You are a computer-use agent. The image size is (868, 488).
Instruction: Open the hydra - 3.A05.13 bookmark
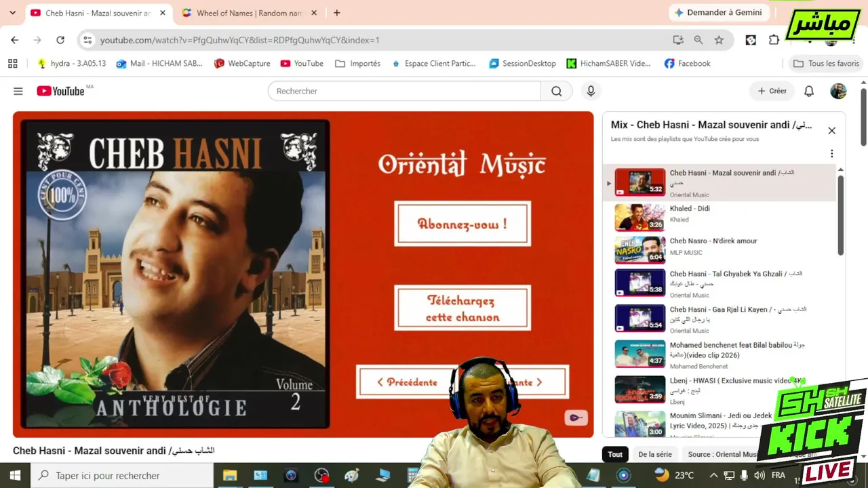(72, 64)
